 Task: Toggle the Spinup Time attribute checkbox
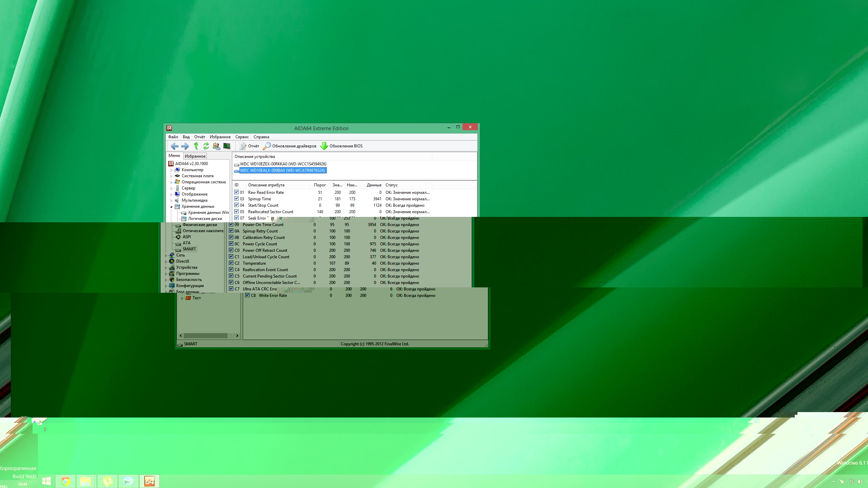[237, 199]
